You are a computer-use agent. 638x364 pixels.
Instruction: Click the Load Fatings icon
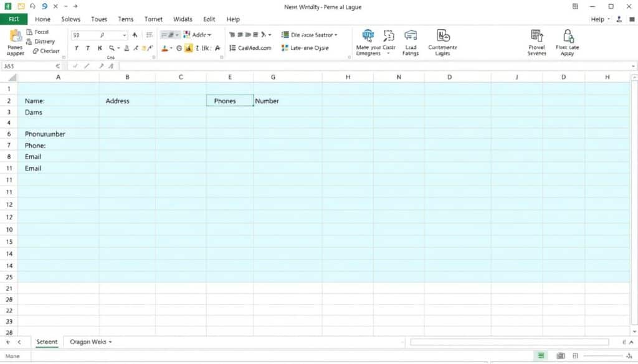pyautogui.click(x=410, y=35)
